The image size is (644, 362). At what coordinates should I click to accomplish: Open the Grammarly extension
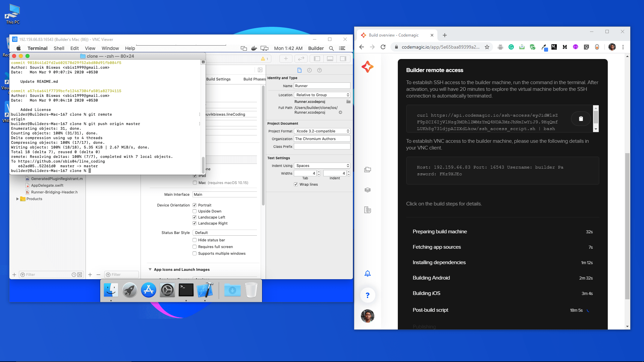click(511, 47)
